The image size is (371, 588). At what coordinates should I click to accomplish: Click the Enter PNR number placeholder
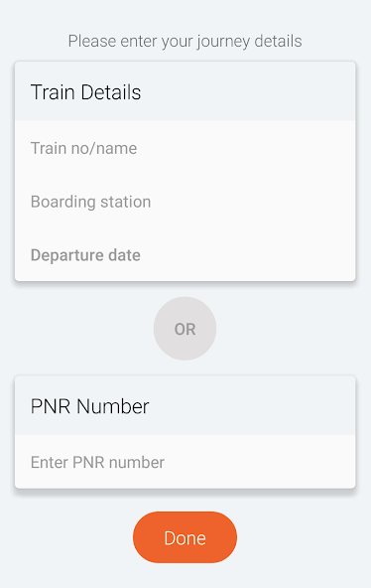pyautogui.click(x=98, y=462)
